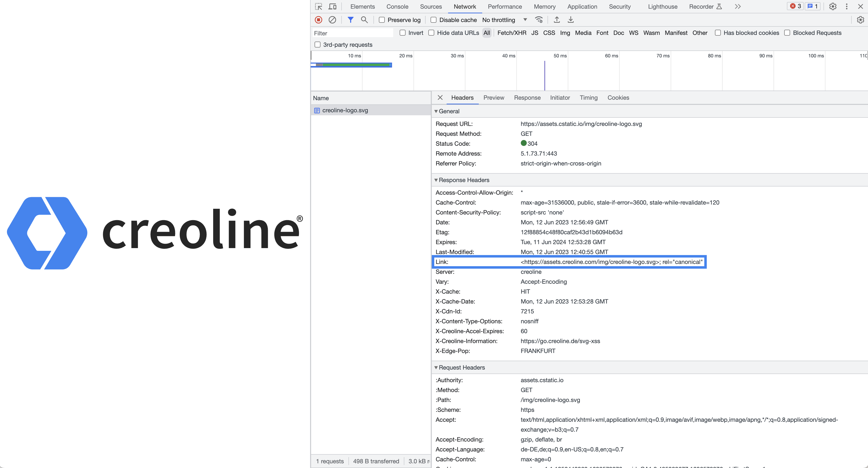Close the DevTools panel
Viewport: 868px width, 468px height.
click(860, 6)
